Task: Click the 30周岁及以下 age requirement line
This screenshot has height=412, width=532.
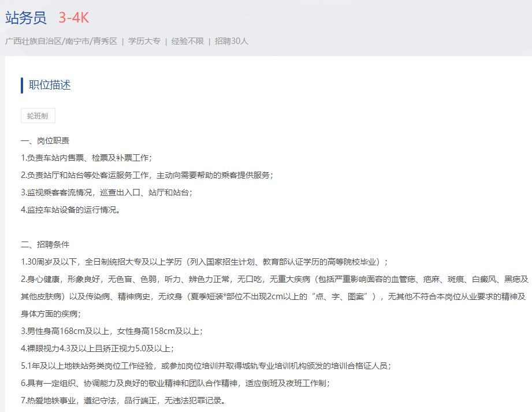Action: pos(204,262)
